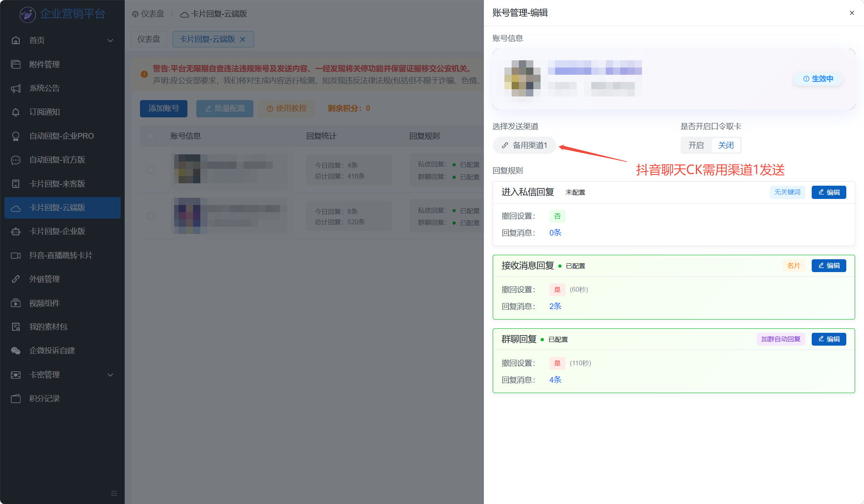
Task: Click the 附件管理 sidebar icon
Action: 16,64
